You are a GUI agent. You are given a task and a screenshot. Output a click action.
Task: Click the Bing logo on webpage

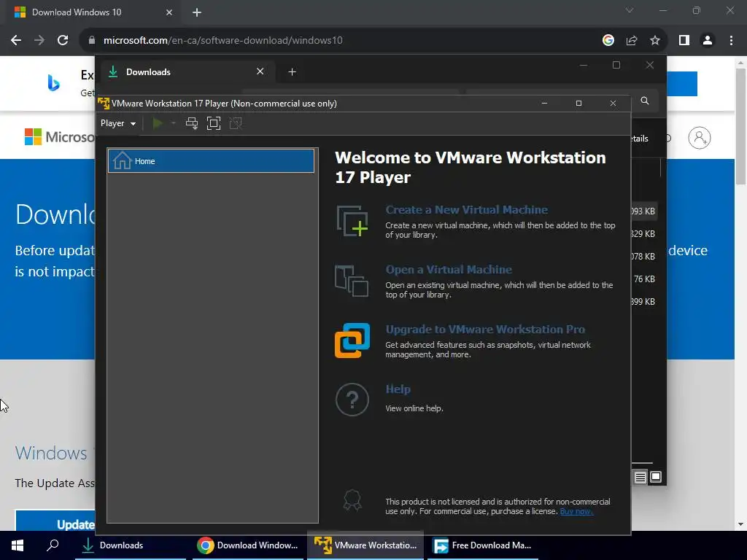pyautogui.click(x=54, y=83)
